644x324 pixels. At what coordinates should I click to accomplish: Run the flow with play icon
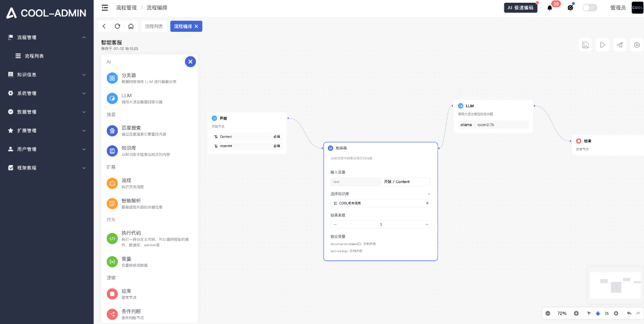click(602, 45)
